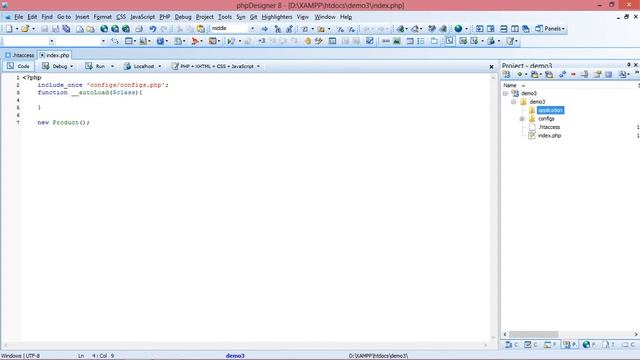640x360 pixels.
Task: Click the Save All floppy disks icon
Action: click(66, 29)
